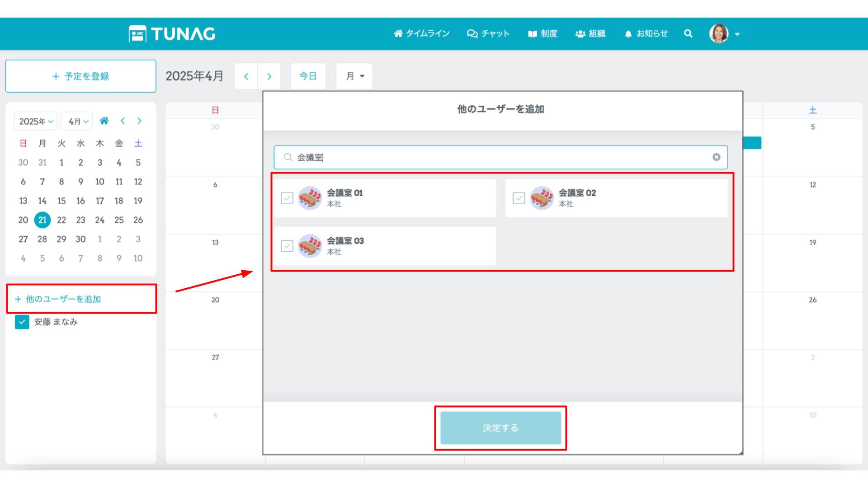868x488 pixels.
Task: Click the TUNAG logo
Action: coord(172,34)
